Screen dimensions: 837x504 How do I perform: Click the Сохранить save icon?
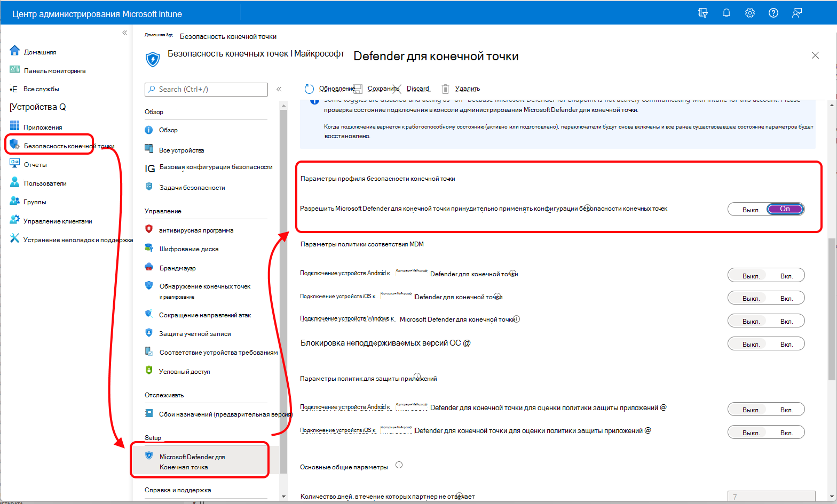[358, 89]
